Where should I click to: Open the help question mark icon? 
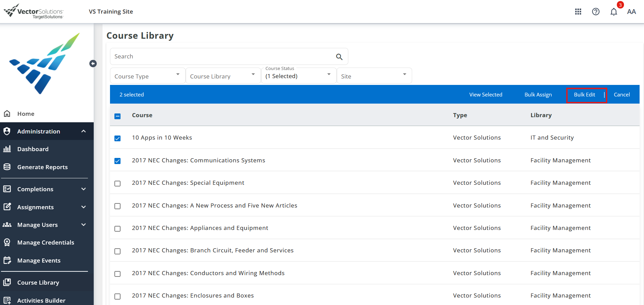596,12
